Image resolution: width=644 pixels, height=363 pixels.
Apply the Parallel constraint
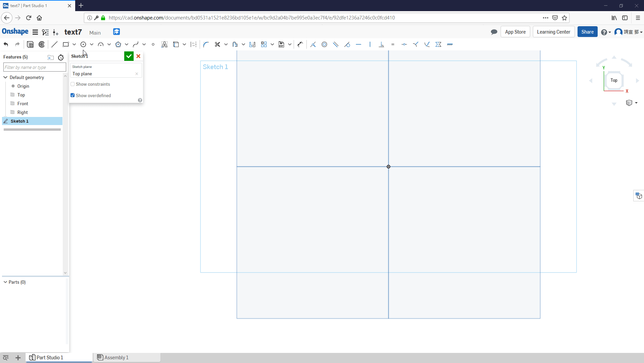(336, 44)
